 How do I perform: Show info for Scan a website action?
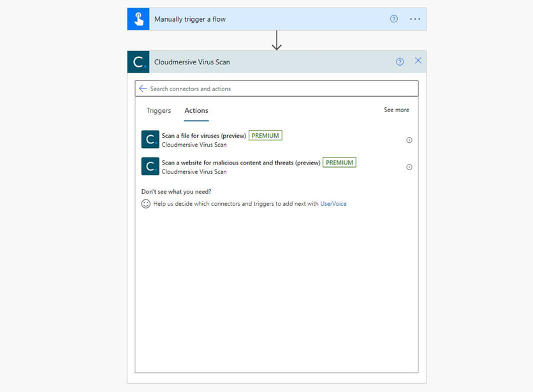click(409, 167)
